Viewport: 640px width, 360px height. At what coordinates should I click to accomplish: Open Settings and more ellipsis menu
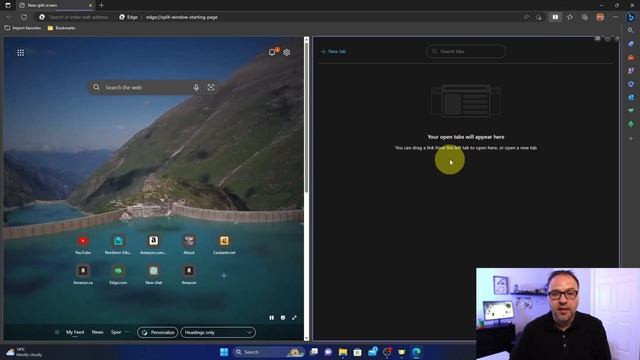(x=615, y=17)
